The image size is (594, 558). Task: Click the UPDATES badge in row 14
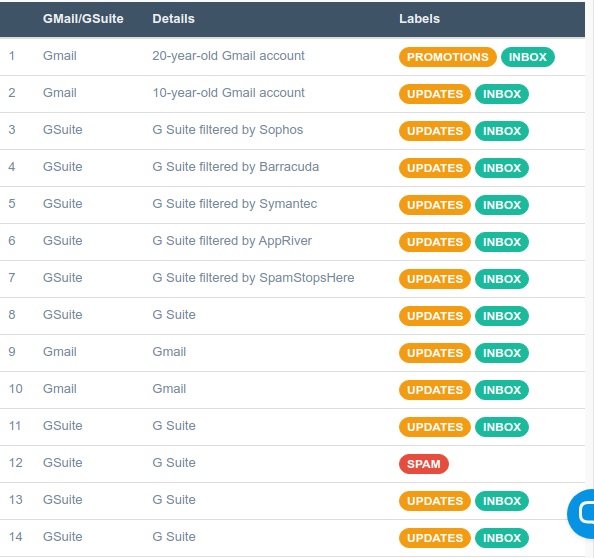coord(435,538)
